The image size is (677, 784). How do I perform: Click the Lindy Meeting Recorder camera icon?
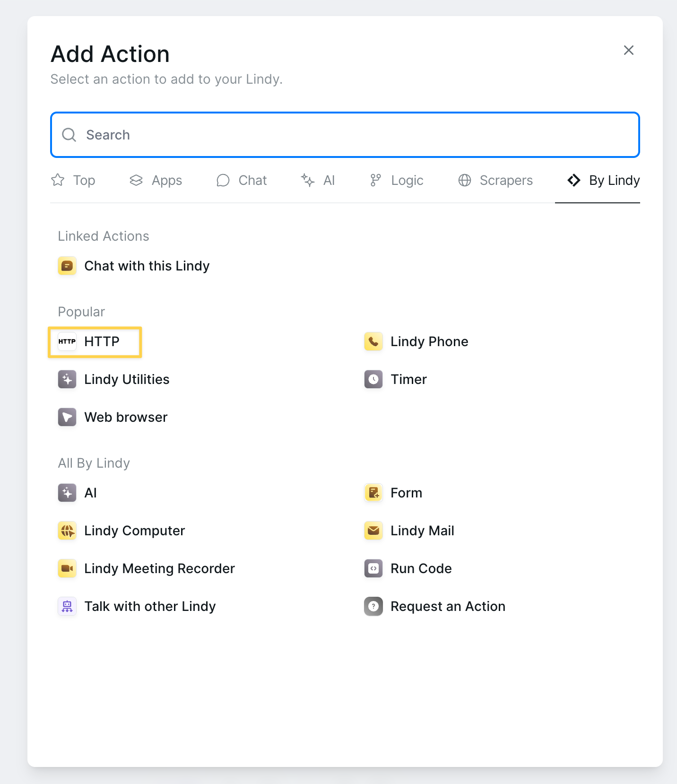pos(67,568)
